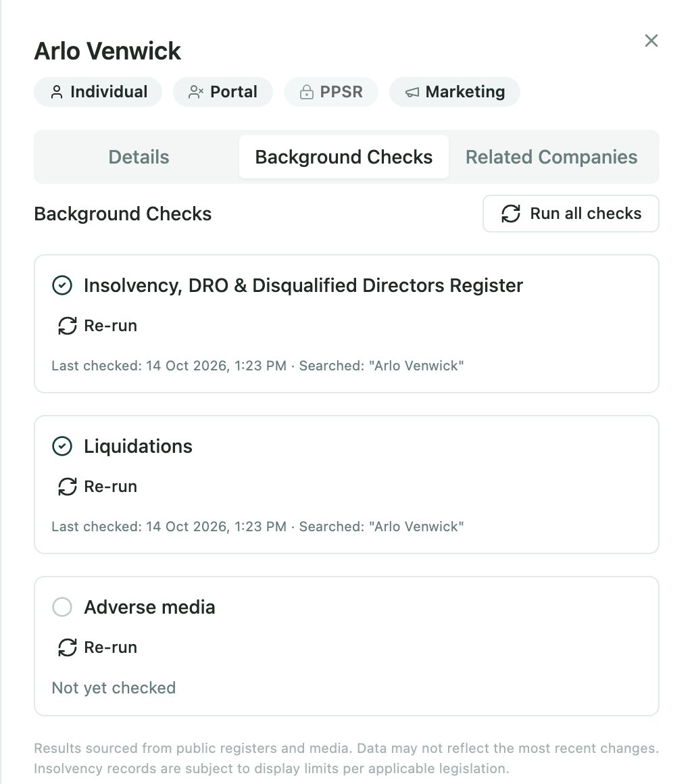The width and height of the screenshot is (692, 784).
Task: Select the Arlo Venwick heading
Action: click(107, 51)
